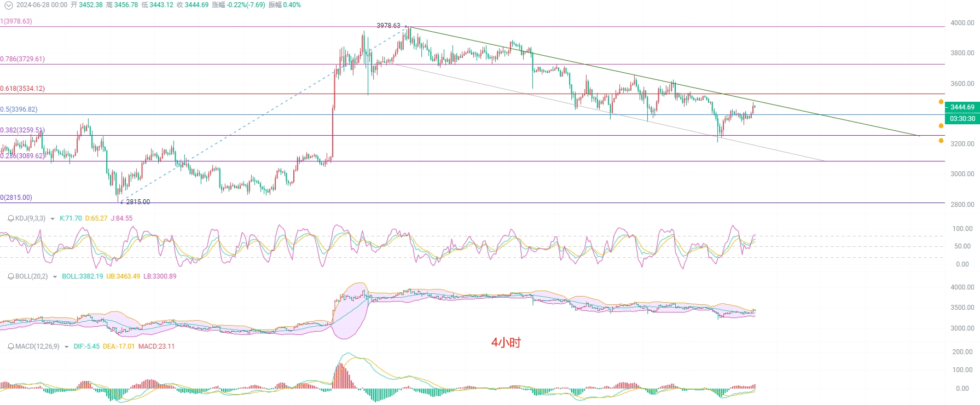Click the MACD:23.11 histogram value
Screen dimensions: 980x405
[156, 346]
